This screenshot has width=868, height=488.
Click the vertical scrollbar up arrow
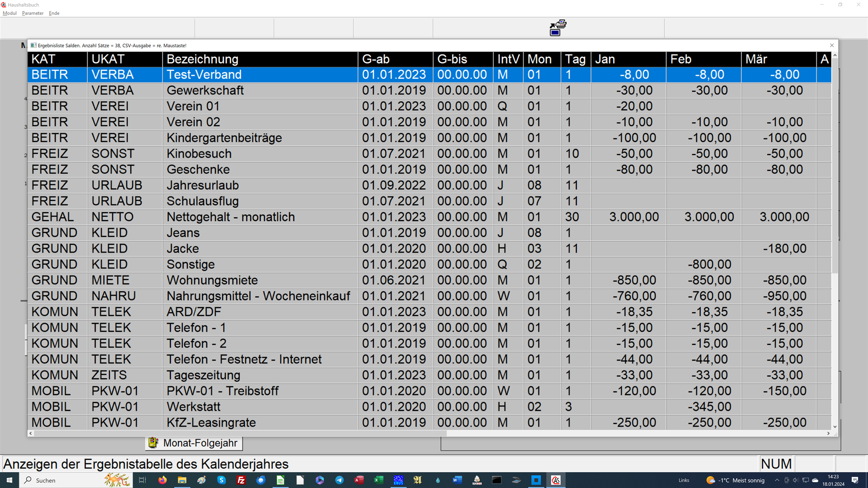[835, 55]
